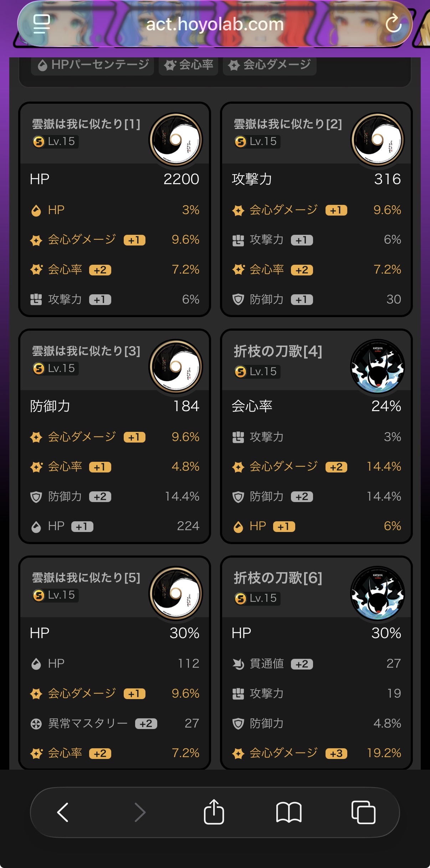Open the 雲嶽は我に似たり[3] disc title
Image resolution: width=430 pixels, height=868 pixels.
[86, 351]
